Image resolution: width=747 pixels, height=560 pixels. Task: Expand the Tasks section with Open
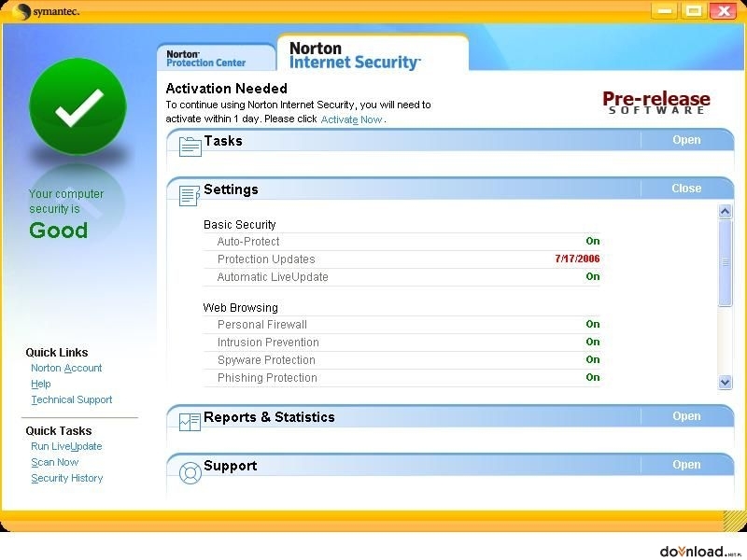pyautogui.click(x=686, y=140)
